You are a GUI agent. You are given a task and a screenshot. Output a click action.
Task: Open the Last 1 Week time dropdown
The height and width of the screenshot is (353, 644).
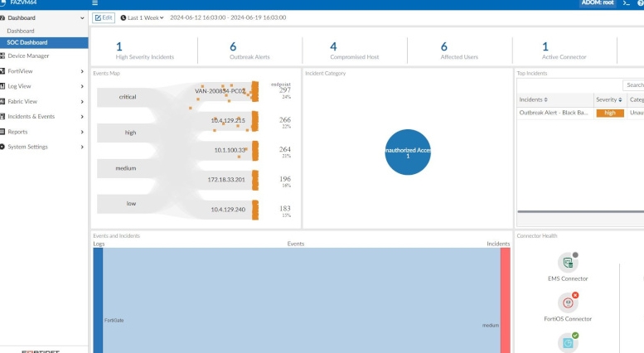[x=142, y=17]
